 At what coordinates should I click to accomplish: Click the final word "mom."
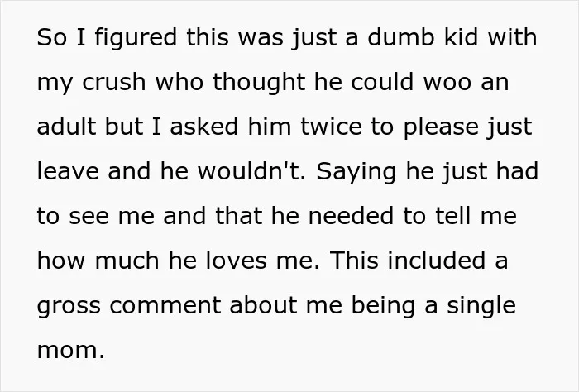click(71, 351)
